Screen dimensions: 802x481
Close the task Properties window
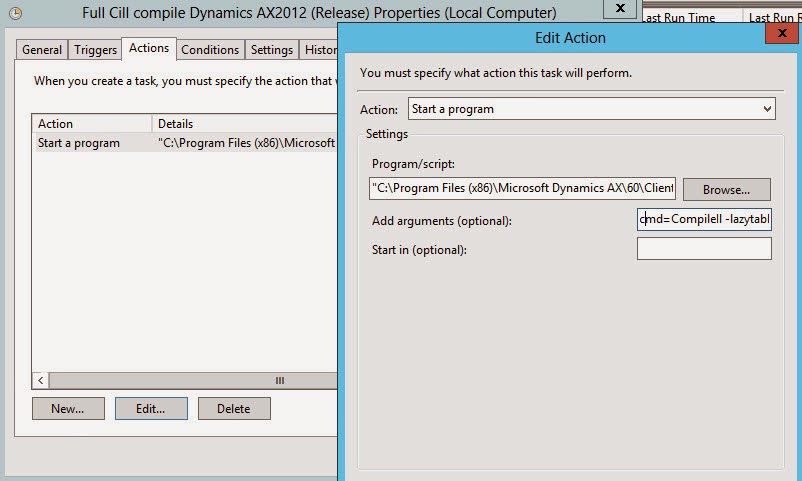point(620,8)
